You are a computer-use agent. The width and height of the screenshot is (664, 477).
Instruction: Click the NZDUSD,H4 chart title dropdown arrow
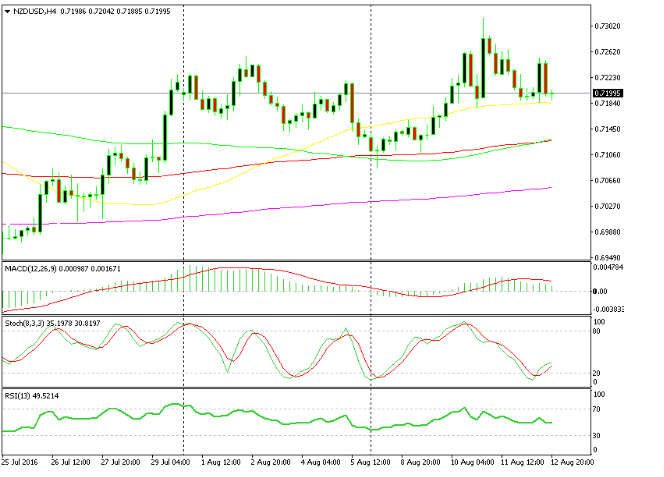click(7, 12)
